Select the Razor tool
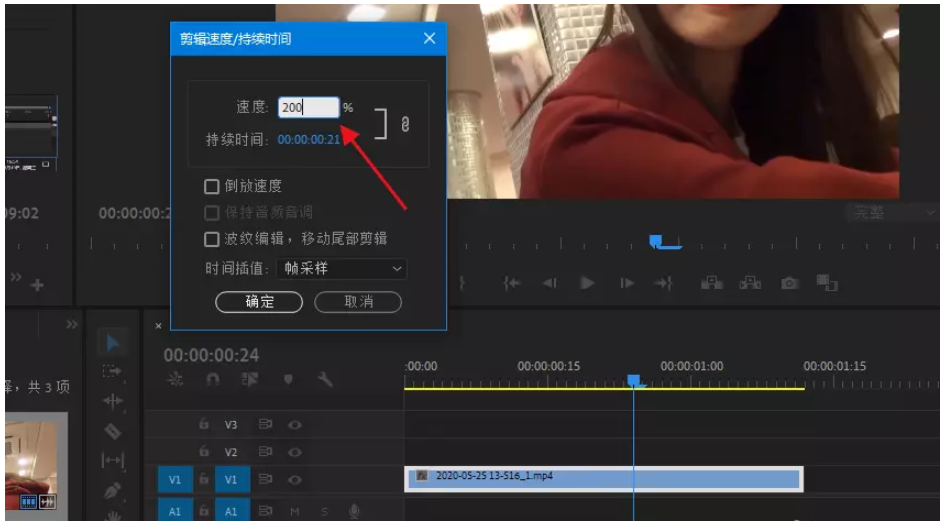 [113, 432]
